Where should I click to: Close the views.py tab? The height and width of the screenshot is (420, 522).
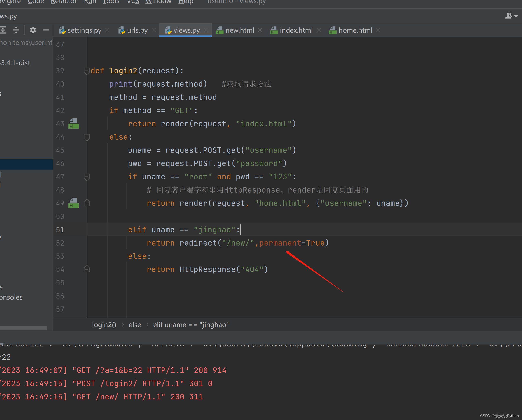click(206, 30)
